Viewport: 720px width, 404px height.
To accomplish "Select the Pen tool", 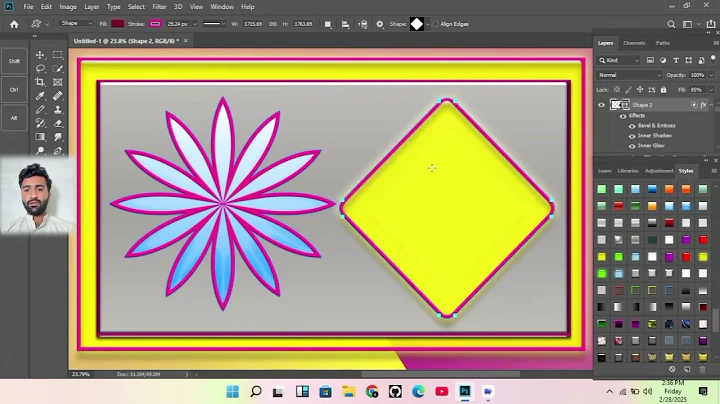I will pos(57,151).
